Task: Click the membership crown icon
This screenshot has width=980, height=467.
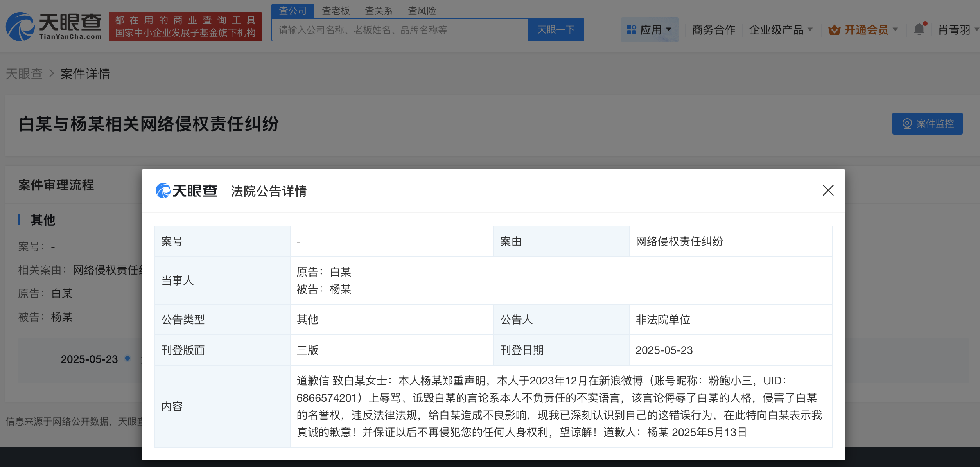Action: pyautogui.click(x=834, y=30)
